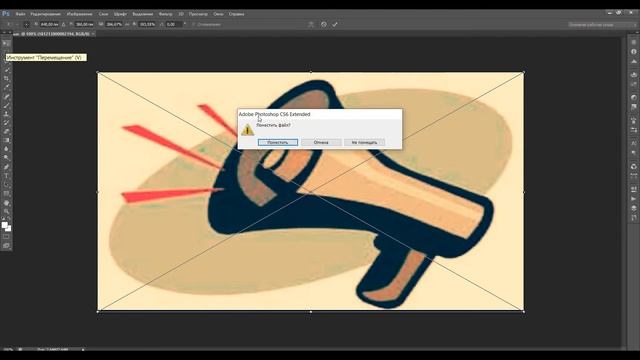Click the cancel transform icon in options bar
The image size is (640, 360).
(324, 24)
